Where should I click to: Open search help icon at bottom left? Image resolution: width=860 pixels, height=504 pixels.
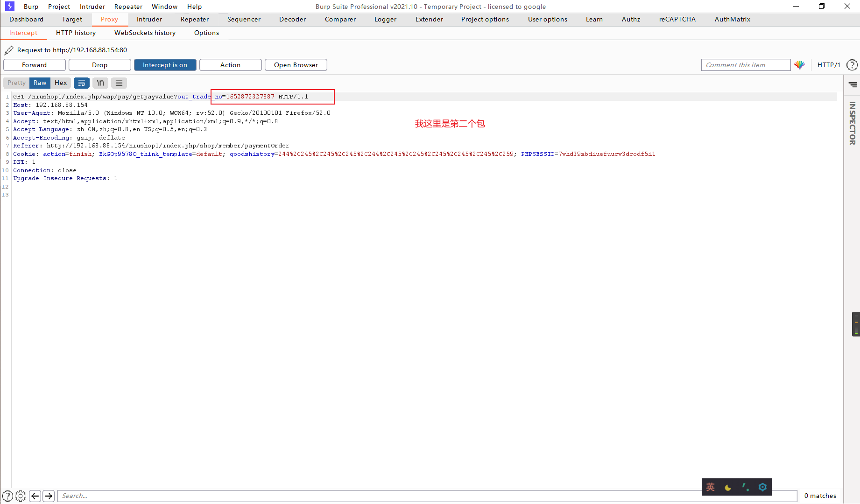point(7,496)
